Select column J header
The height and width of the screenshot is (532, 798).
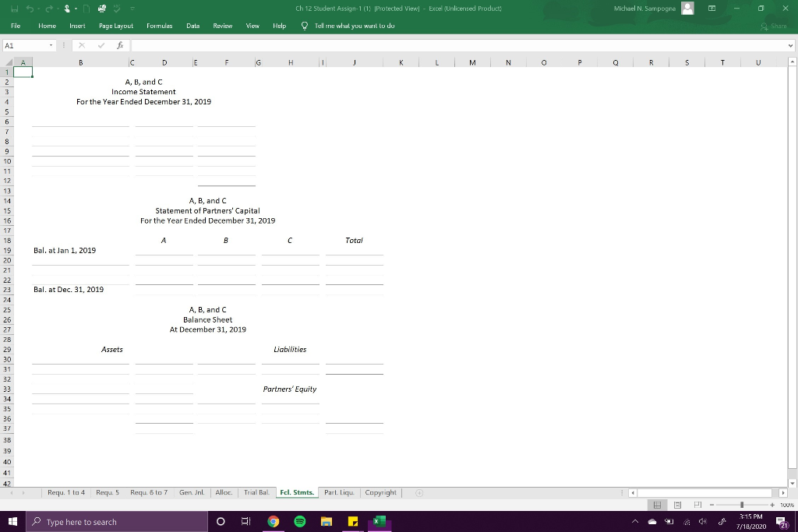coord(355,62)
